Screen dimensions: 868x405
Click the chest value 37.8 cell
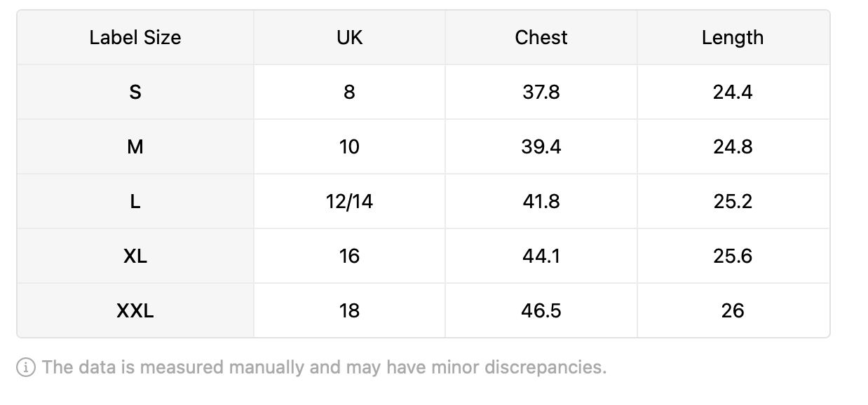click(x=541, y=92)
